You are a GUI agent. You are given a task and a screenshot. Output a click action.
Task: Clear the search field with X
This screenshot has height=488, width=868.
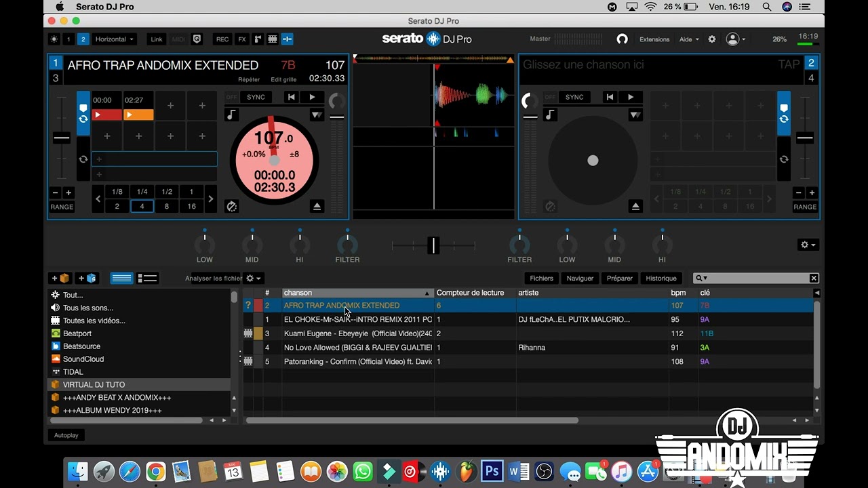pyautogui.click(x=814, y=279)
